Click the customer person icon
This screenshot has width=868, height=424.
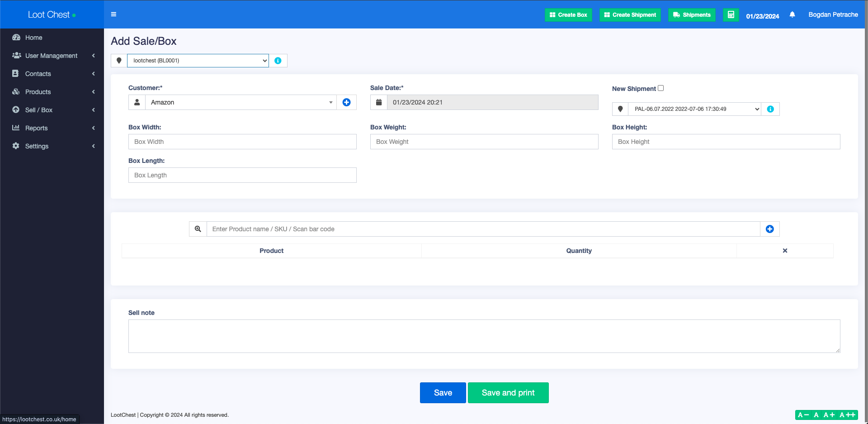click(137, 102)
